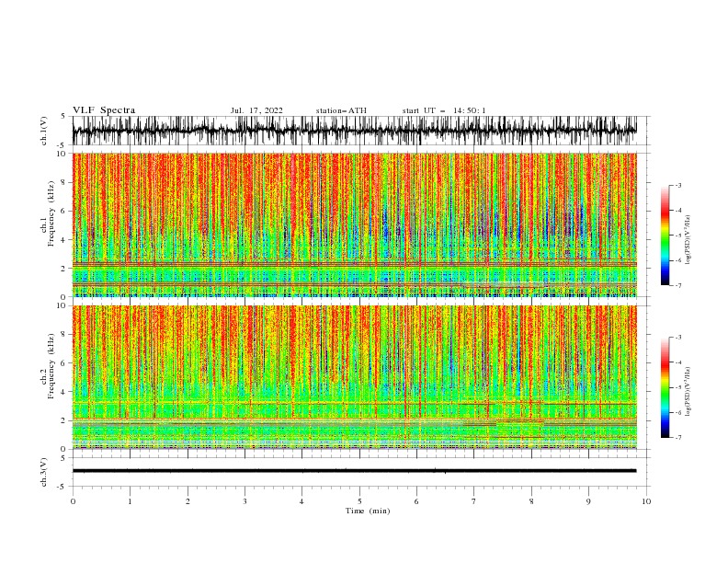The width and height of the screenshot is (728, 563).
Task: Click the ch.1 spectrogram panel
Action: [x=354, y=224]
